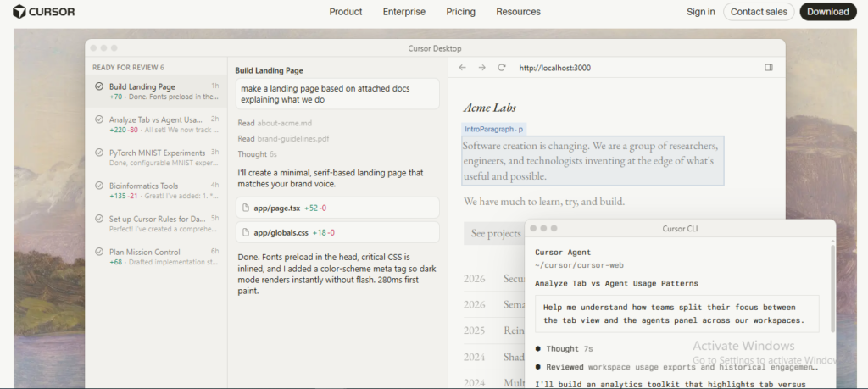Select Analyze Tab vs Agent Usage task

(157, 125)
